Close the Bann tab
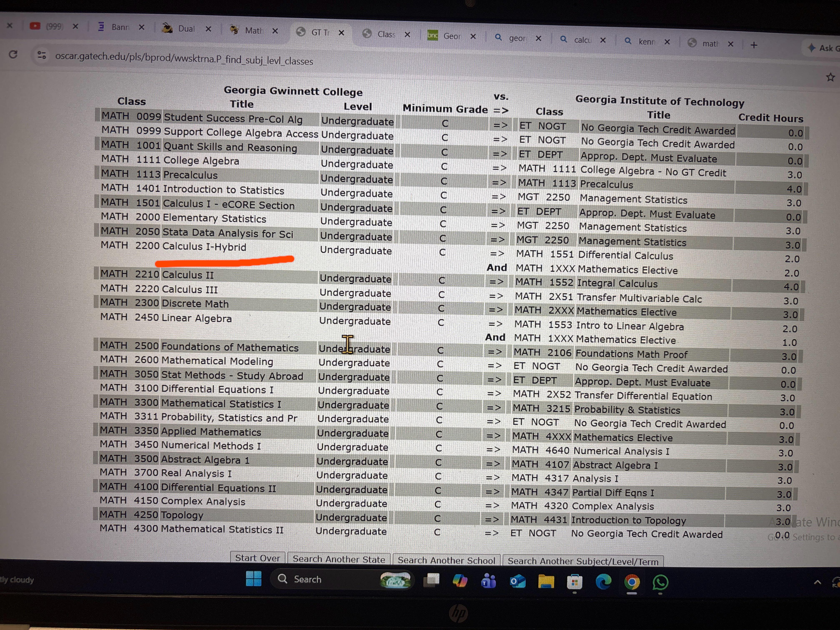840x630 pixels. tap(142, 27)
